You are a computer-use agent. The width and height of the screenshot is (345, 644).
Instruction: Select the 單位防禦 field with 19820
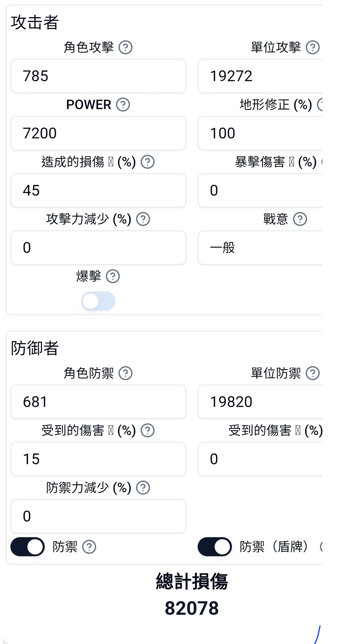[x=260, y=402]
